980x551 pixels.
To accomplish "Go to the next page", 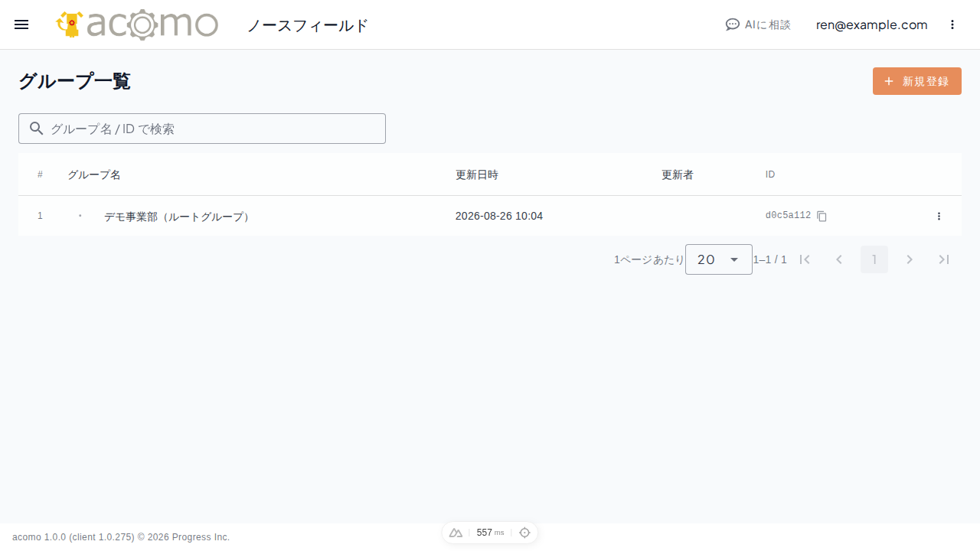I will point(910,259).
